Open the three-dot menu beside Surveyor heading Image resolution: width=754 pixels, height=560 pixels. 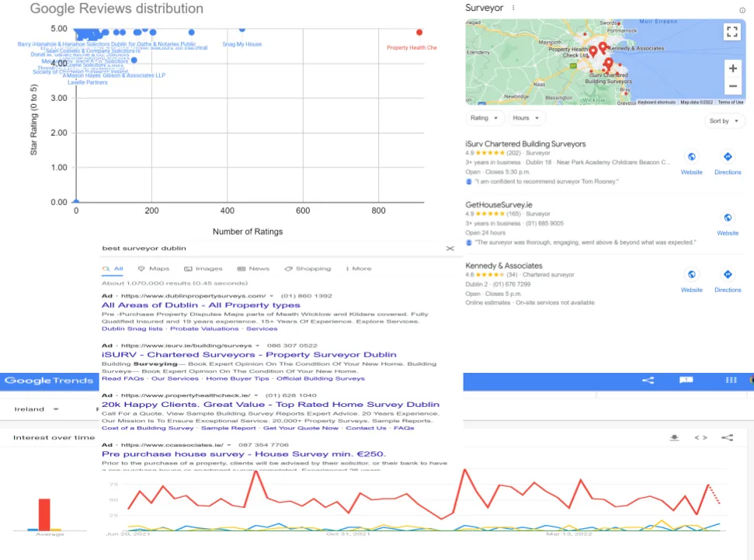click(x=513, y=8)
